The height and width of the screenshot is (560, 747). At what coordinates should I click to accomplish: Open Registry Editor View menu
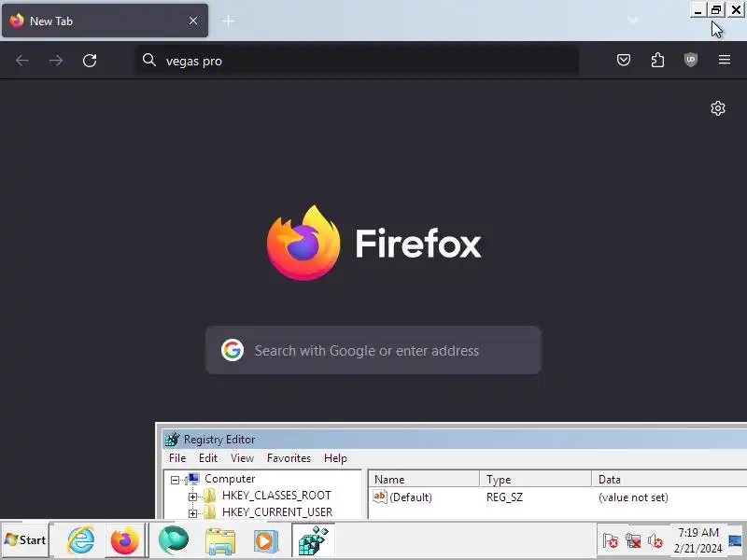242,458
